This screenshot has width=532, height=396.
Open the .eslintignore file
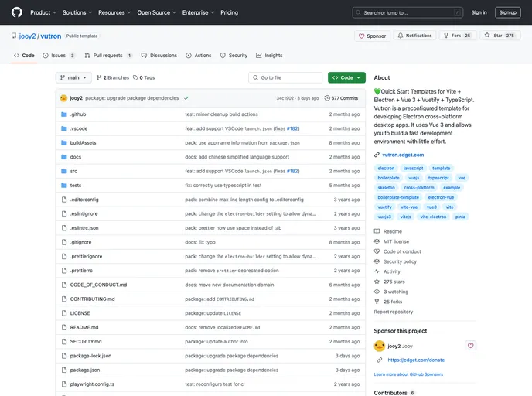pyautogui.click(x=84, y=213)
